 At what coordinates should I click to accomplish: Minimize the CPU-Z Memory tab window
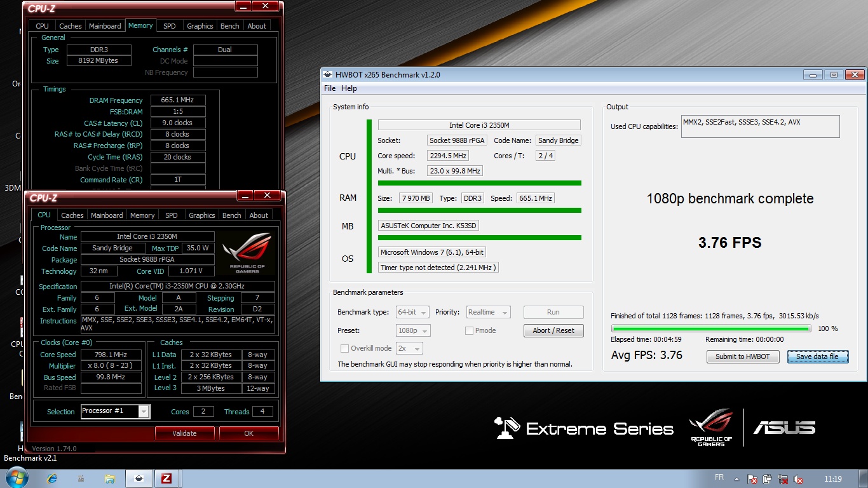(x=243, y=6)
